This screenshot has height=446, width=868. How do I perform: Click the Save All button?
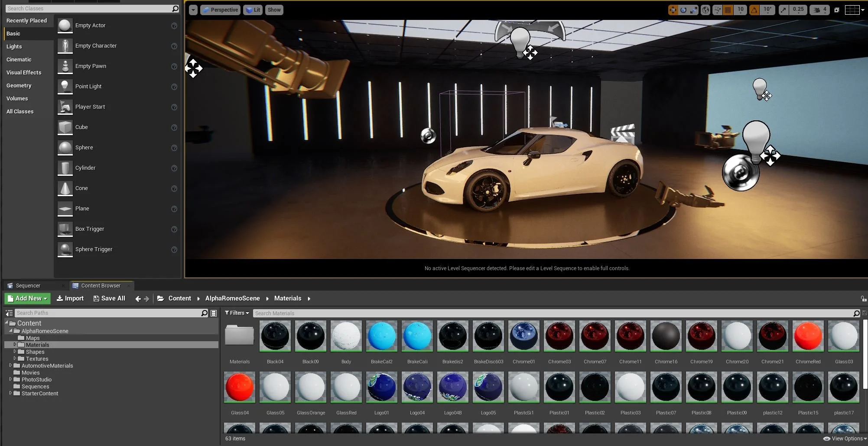click(109, 298)
